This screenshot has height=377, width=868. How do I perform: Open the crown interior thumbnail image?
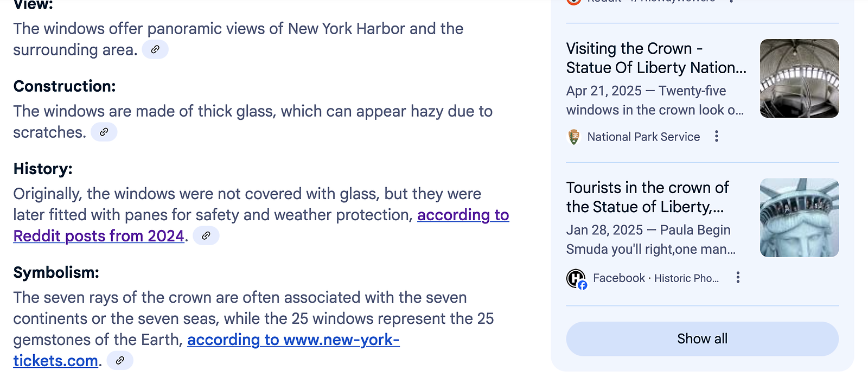pyautogui.click(x=799, y=78)
